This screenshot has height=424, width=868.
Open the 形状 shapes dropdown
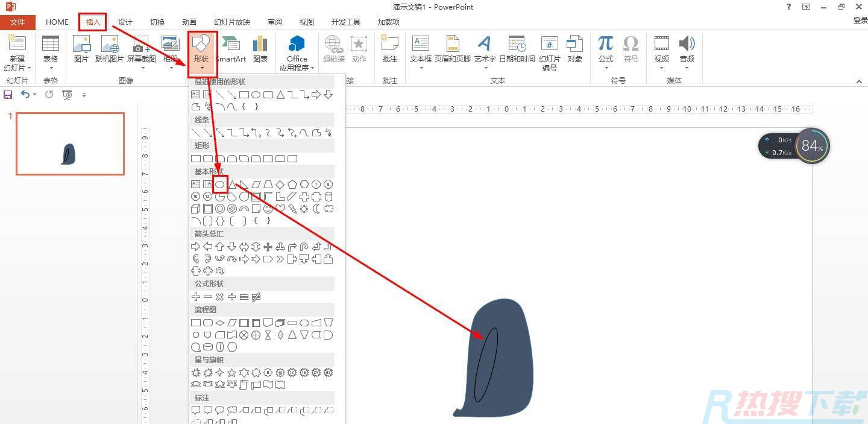pyautogui.click(x=201, y=54)
